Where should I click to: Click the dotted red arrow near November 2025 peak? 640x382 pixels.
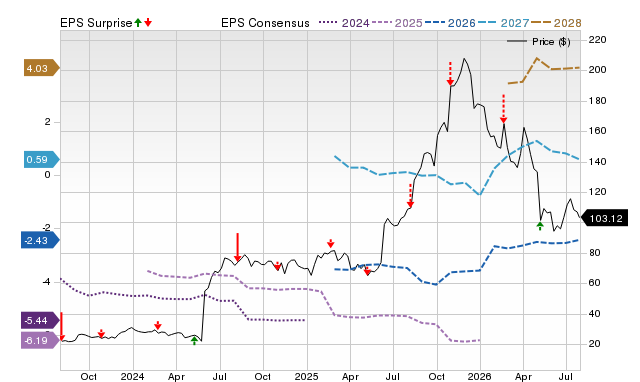click(450, 74)
